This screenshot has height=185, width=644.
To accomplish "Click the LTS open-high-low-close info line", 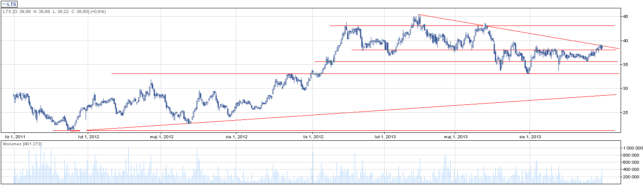I will (x=54, y=12).
